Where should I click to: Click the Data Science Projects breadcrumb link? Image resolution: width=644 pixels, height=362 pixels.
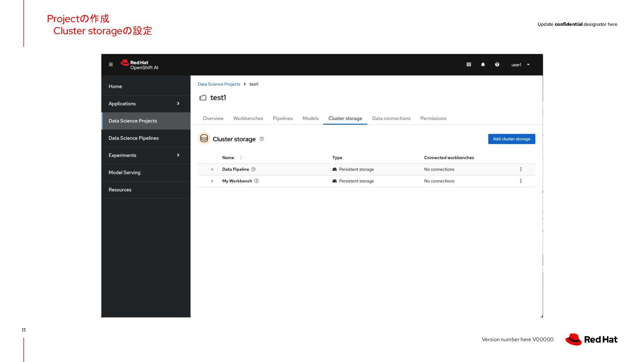tap(219, 84)
